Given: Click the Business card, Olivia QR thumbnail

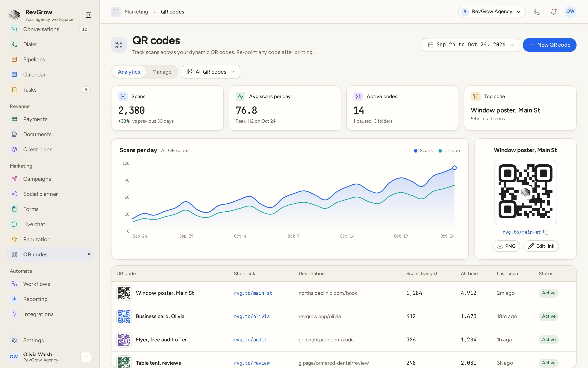Looking at the screenshot, I should tap(124, 316).
